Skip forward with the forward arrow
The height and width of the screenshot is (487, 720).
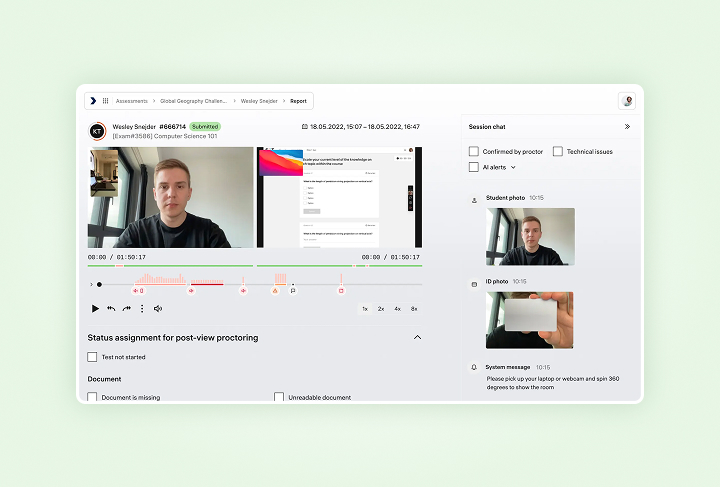click(126, 308)
